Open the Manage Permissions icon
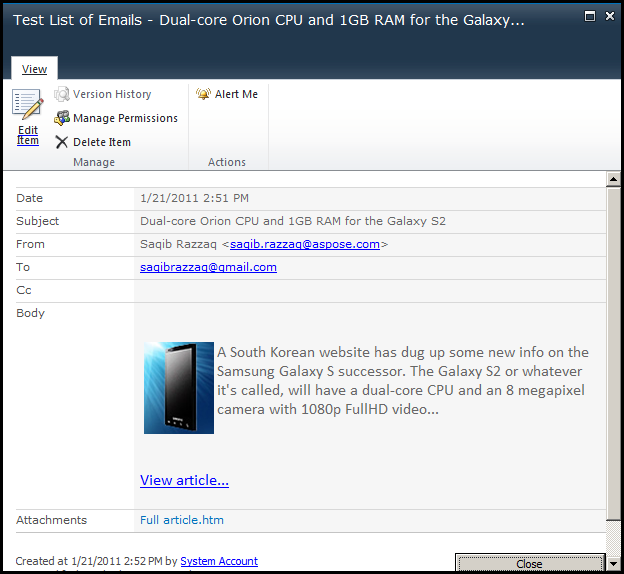The image size is (624, 574). click(x=62, y=118)
